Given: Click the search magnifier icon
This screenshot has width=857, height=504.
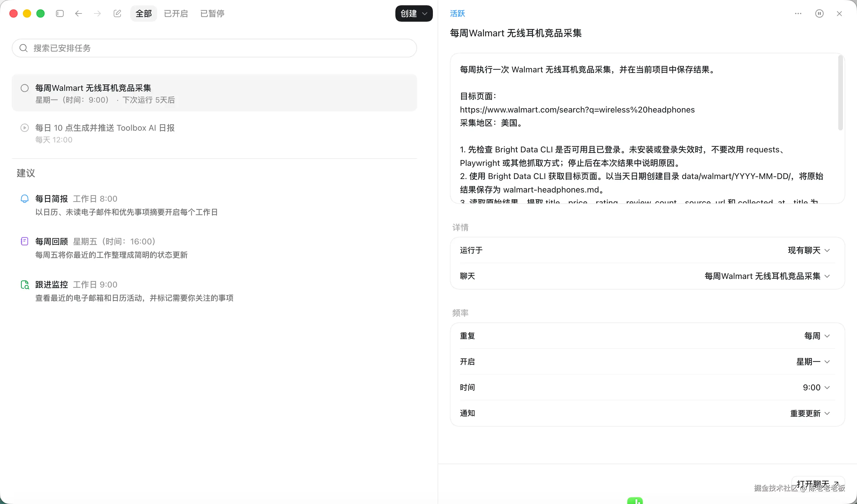Looking at the screenshot, I should tap(23, 48).
